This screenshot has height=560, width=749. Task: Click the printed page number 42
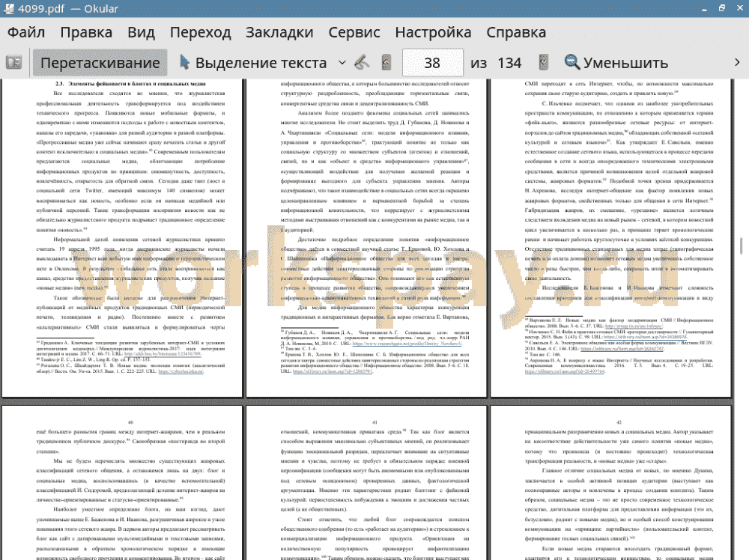pos(619,422)
